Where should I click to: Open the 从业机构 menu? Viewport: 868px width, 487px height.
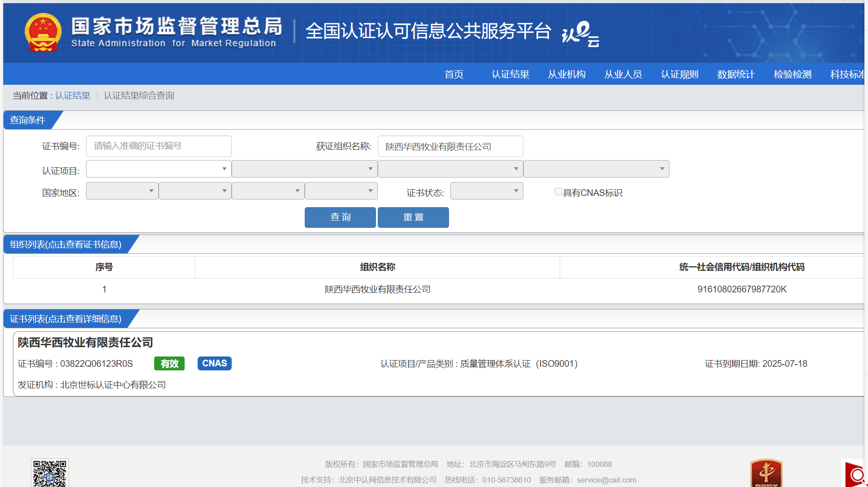pyautogui.click(x=566, y=74)
